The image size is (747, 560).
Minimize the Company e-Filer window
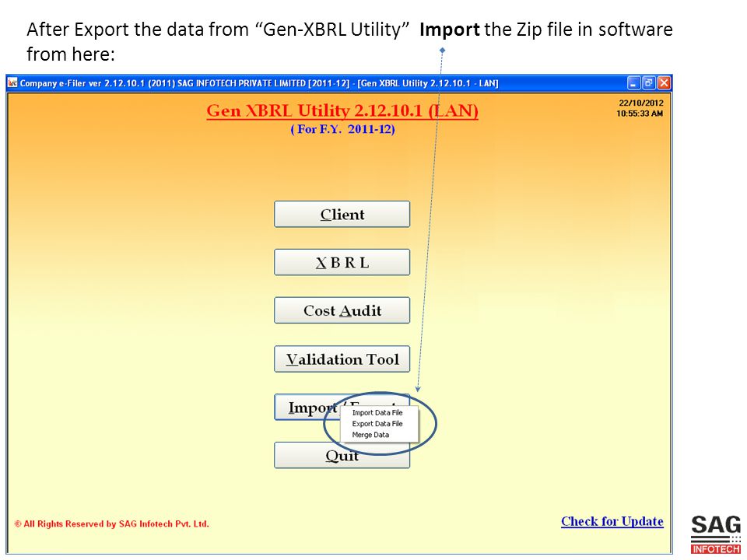(633, 83)
